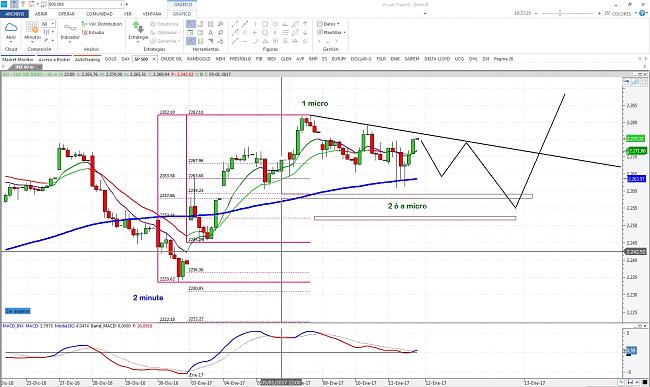Open the Estrategia arrows icon
650x387 pixels.
138,31
